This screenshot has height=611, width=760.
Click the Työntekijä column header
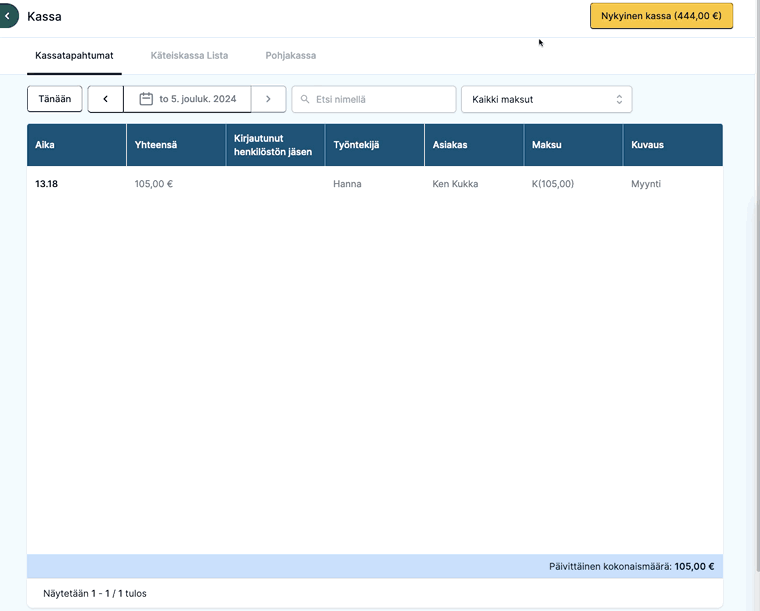(x=375, y=145)
